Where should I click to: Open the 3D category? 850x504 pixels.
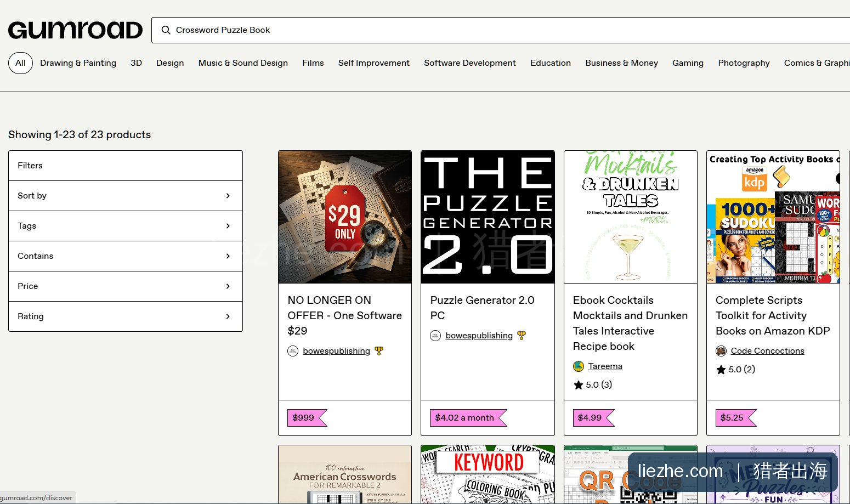click(136, 63)
